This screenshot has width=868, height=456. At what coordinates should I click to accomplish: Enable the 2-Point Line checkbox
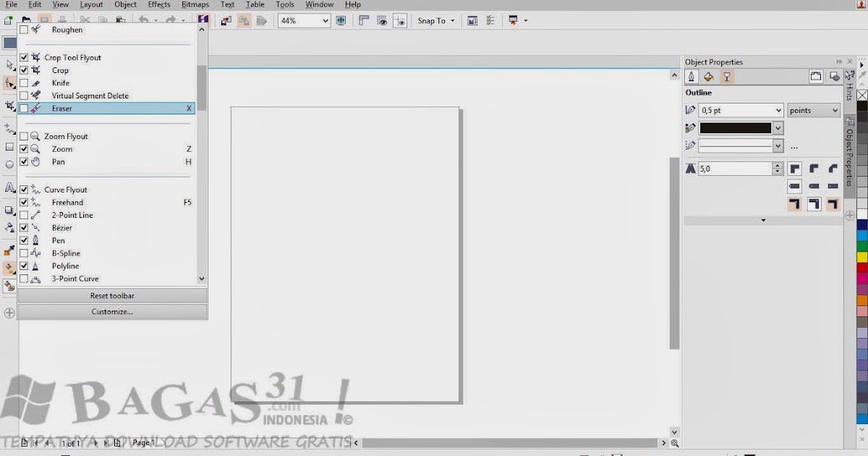(x=24, y=215)
